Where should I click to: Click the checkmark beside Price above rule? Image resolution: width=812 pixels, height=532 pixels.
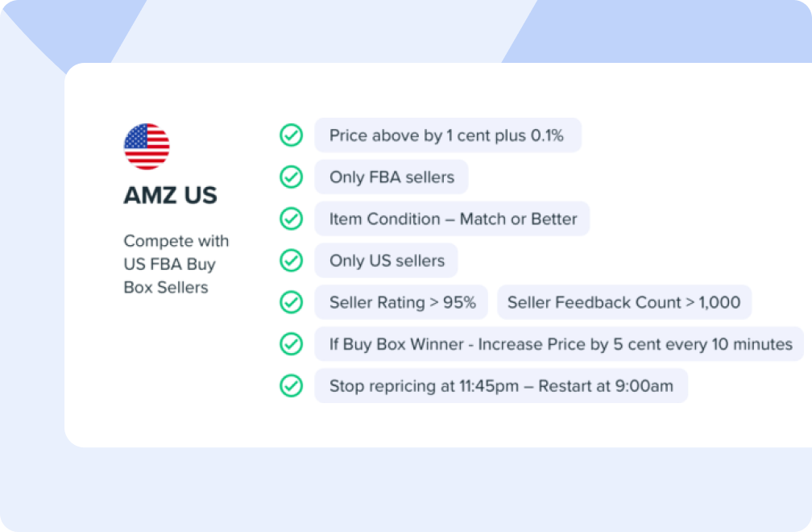click(x=292, y=135)
